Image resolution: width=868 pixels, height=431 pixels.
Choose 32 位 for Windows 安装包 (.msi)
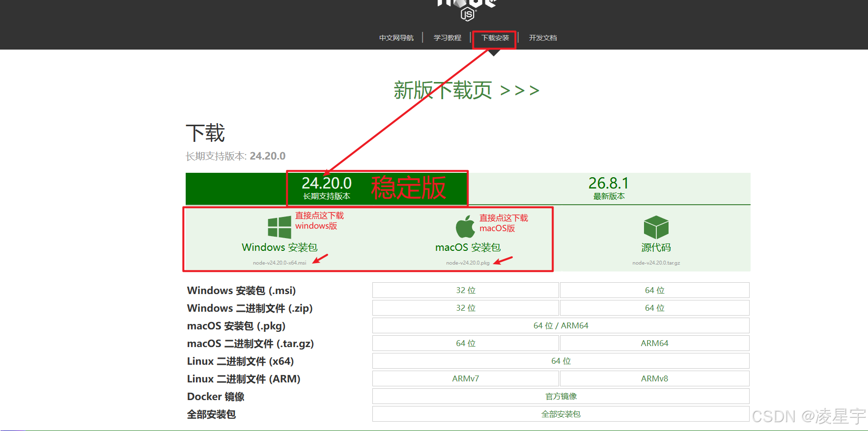tap(466, 290)
